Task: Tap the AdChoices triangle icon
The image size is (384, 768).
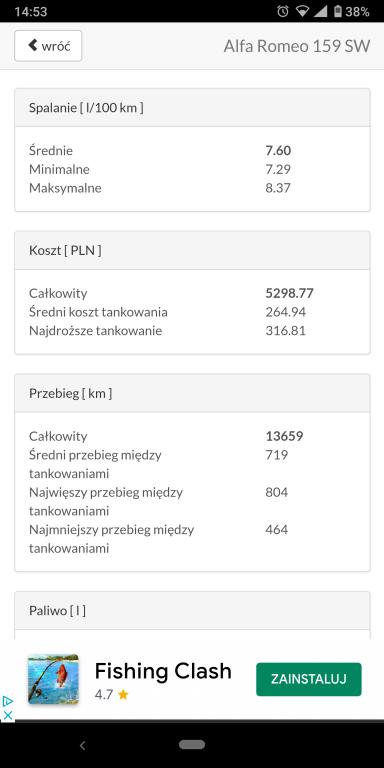Action: [x=7, y=702]
